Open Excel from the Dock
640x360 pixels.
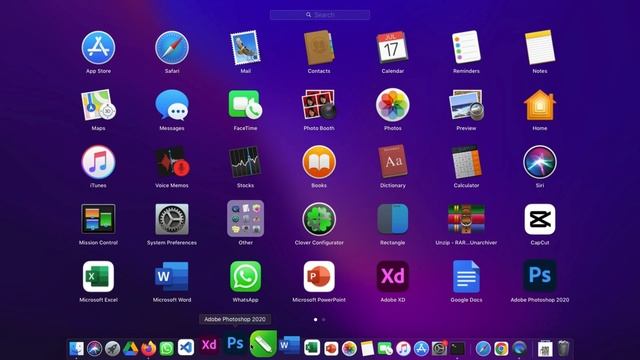click(312, 348)
